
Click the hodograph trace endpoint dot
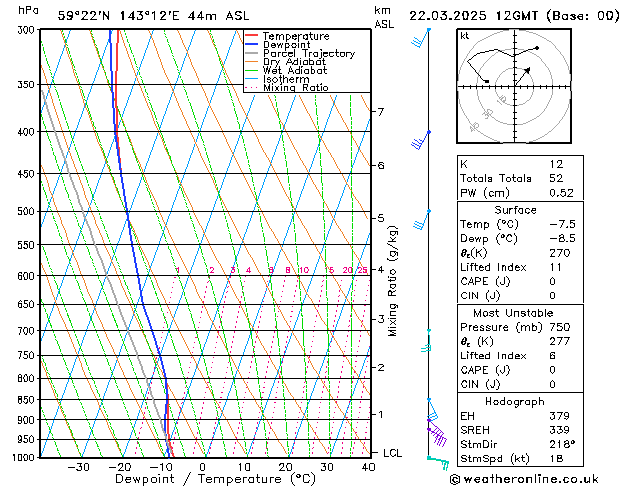click(537, 48)
